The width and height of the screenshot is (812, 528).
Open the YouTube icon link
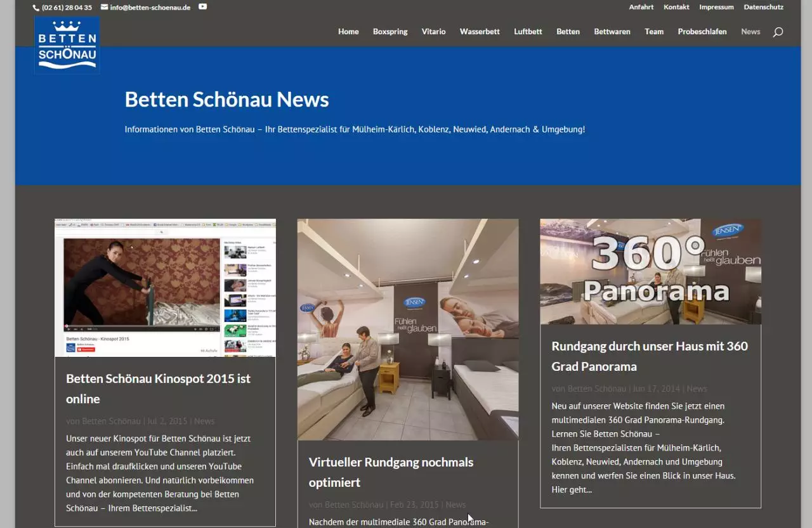[x=202, y=7]
